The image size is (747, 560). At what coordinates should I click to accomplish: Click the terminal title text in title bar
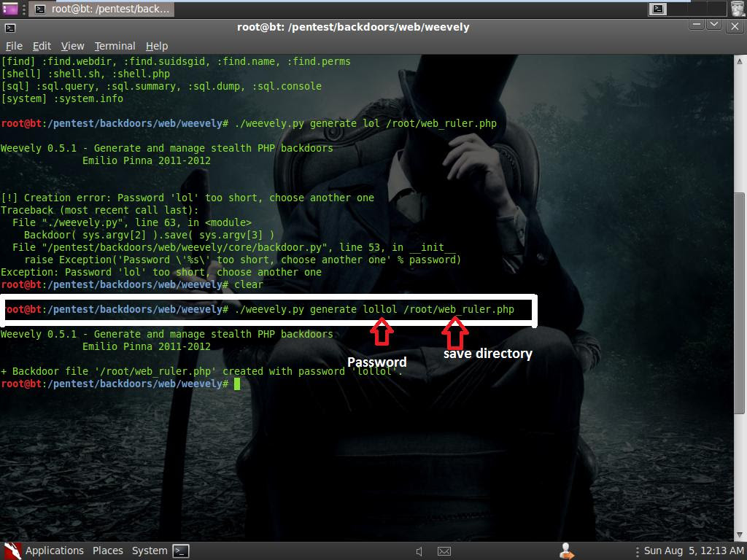coord(353,27)
